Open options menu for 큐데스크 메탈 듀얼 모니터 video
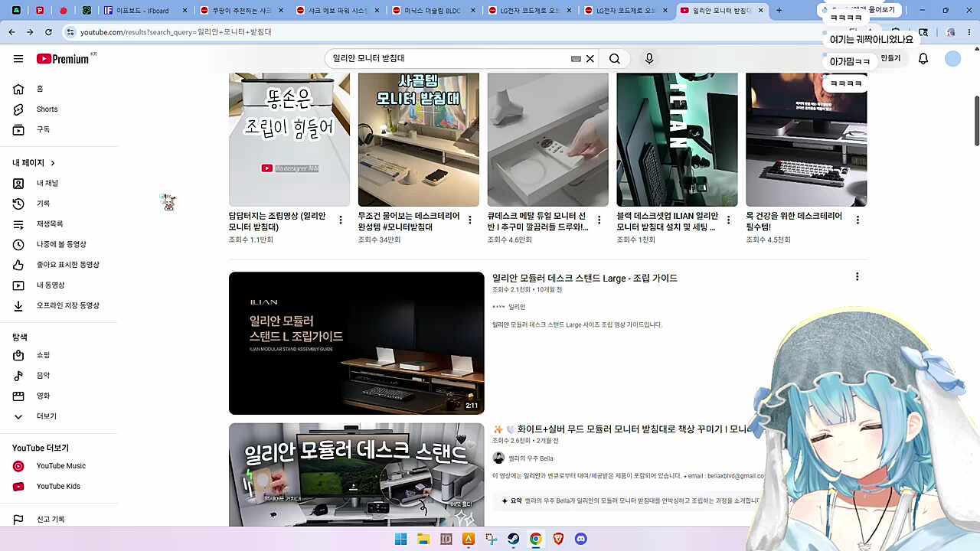 [x=599, y=220]
